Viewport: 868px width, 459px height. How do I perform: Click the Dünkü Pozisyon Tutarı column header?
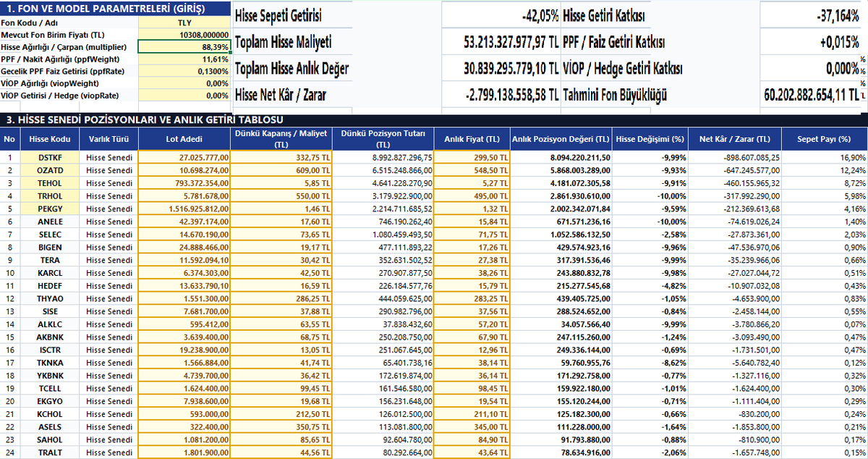(x=384, y=139)
